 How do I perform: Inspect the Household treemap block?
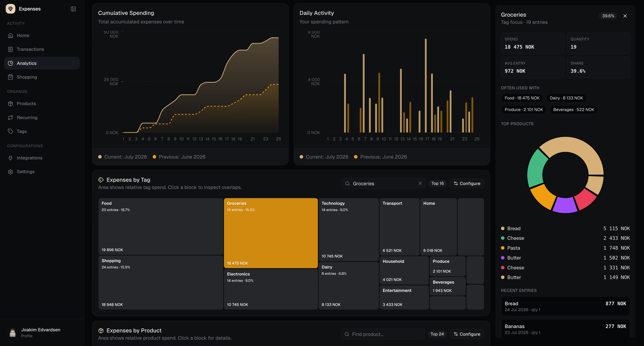[x=404, y=270]
